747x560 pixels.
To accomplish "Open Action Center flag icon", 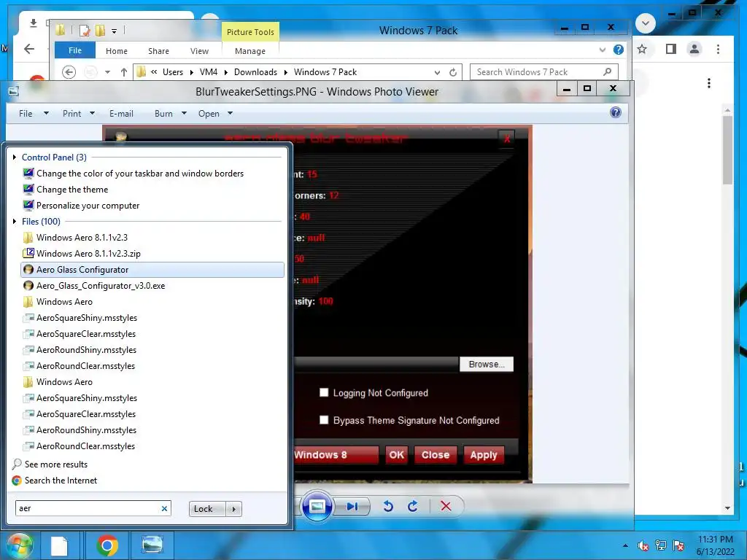I will pos(678,545).
